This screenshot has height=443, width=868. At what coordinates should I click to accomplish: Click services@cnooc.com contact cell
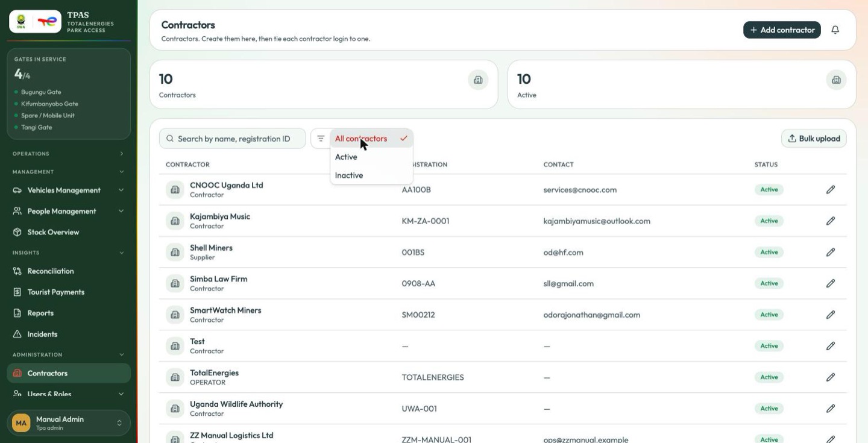[580, 190]
